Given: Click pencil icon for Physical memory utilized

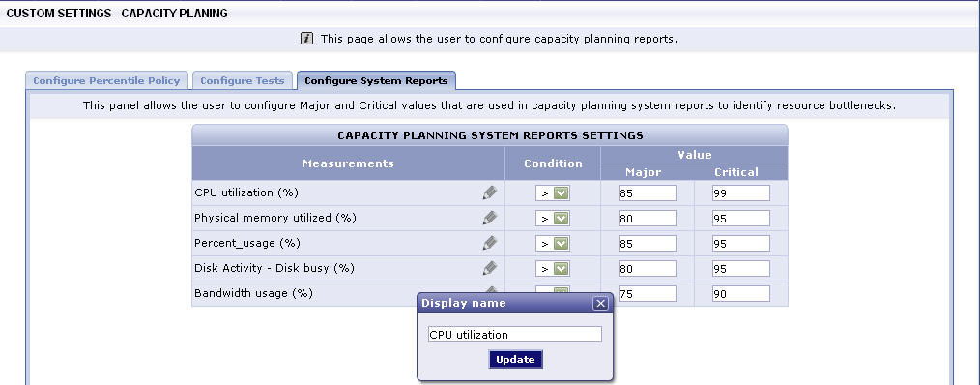Looking at the screenshot, I should point(490,218).
